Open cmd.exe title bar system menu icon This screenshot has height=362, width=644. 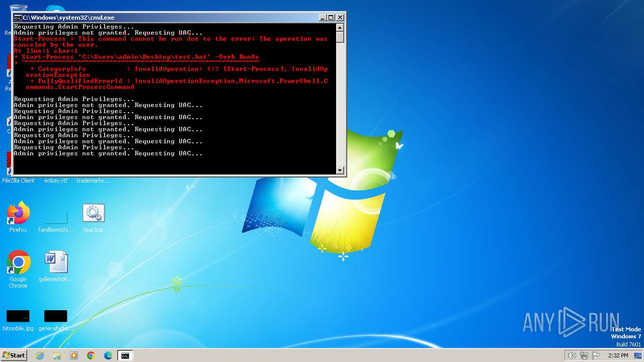[x=18, y=18]
